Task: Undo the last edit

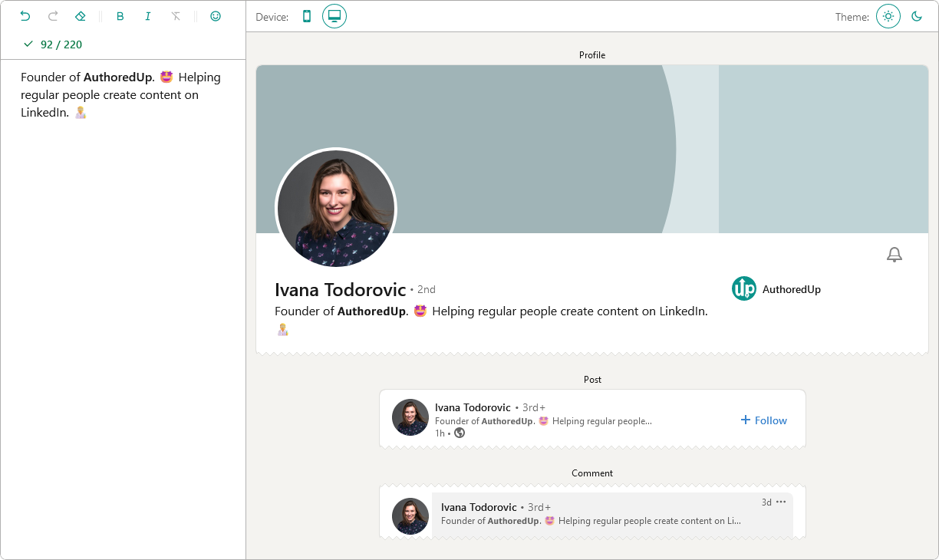Action: pyautogui.click(x=25, y=15)
